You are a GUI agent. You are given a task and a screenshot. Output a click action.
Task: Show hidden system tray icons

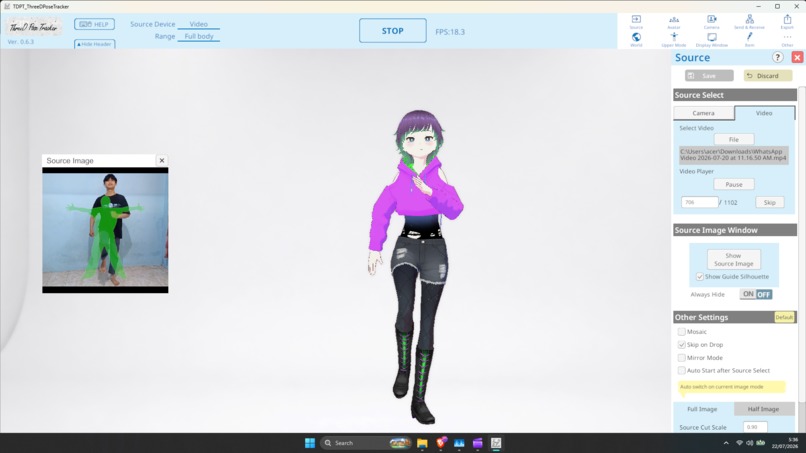tap(726, 443)
